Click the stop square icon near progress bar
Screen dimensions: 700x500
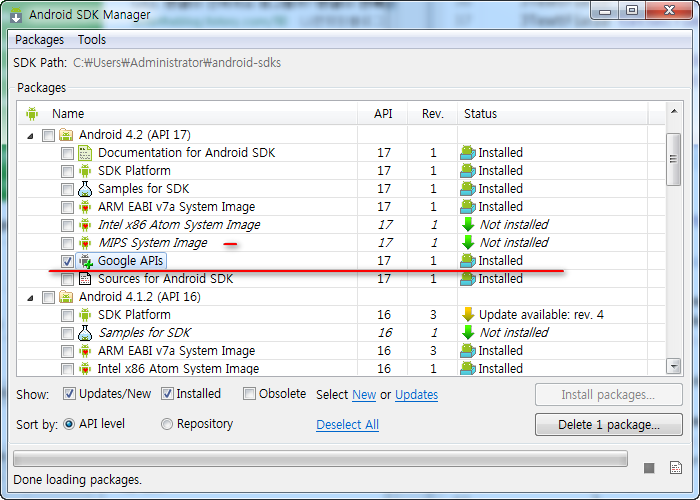649,468
